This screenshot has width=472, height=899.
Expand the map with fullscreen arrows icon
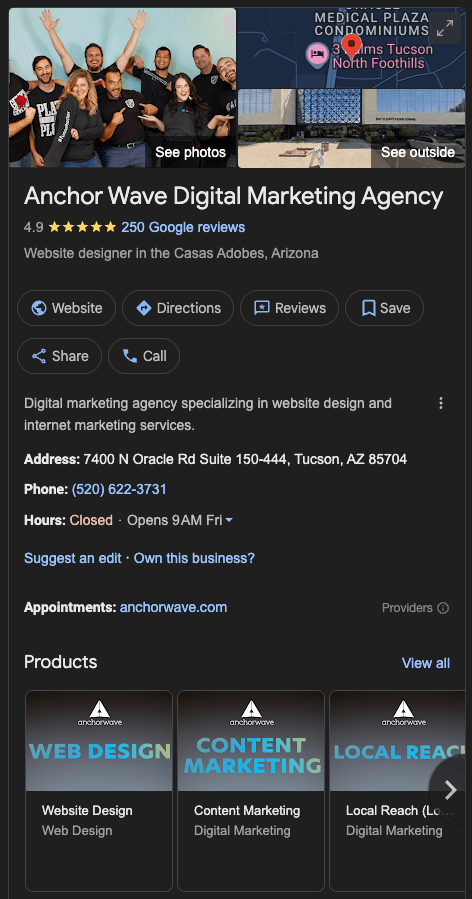click(445, 28)
